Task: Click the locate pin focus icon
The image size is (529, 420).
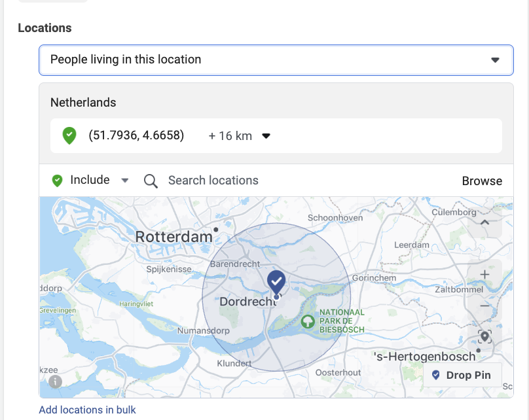Action: point(484,337)
